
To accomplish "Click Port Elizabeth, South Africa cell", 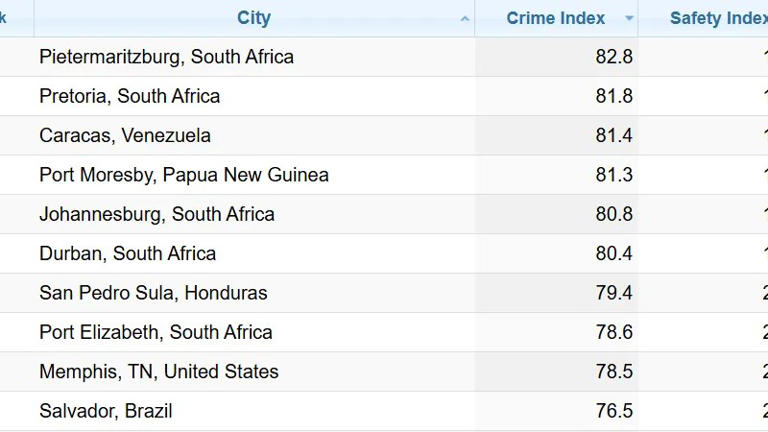I will click(x=155, y=332).
